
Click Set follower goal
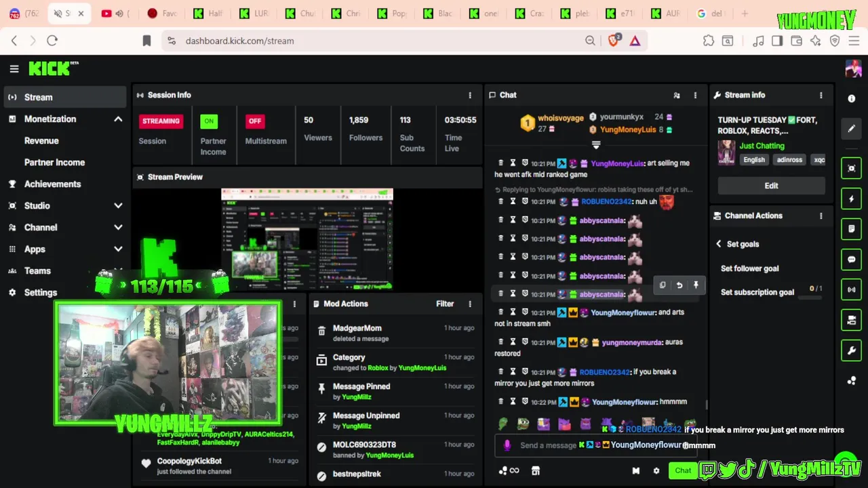749,268
